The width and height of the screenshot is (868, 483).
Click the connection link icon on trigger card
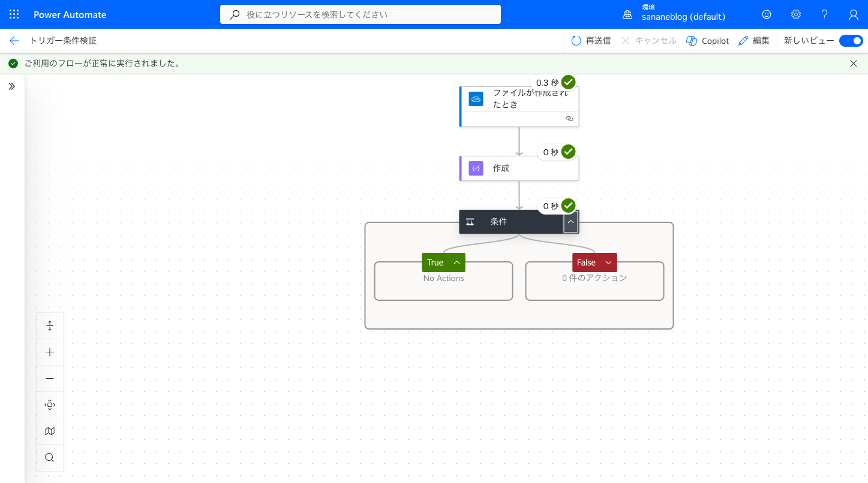pyautogui.click(x=569, y=119)
